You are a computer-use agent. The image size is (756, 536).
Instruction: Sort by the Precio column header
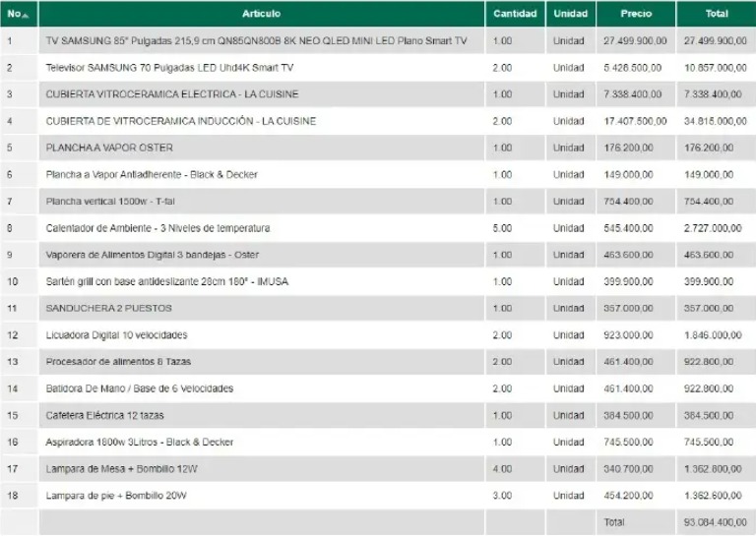(636, 14)
